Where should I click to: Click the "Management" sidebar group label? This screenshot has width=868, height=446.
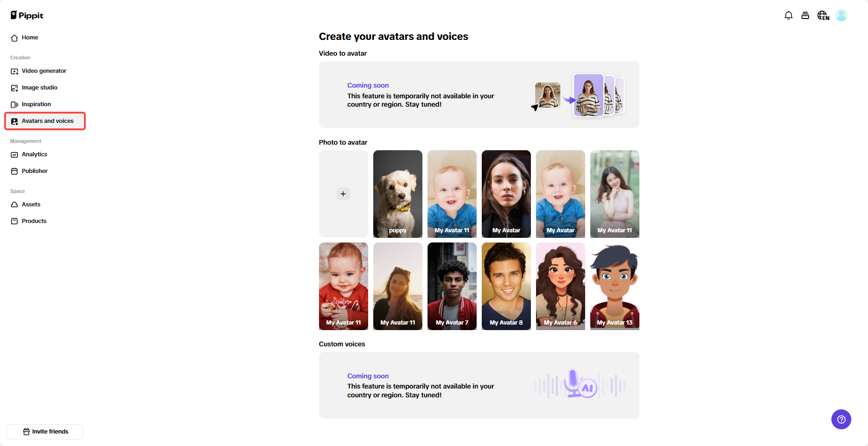coord(26,141)
